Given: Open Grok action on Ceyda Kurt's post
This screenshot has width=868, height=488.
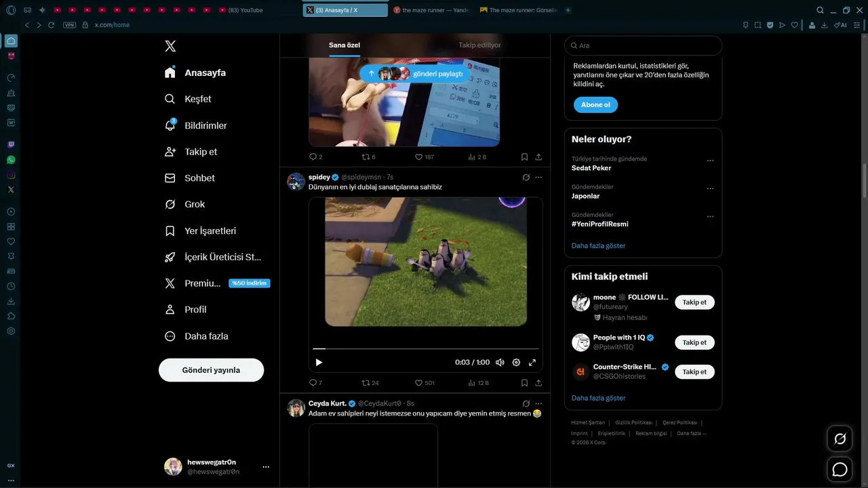Looking at the screenshot, I should [526, 403].
